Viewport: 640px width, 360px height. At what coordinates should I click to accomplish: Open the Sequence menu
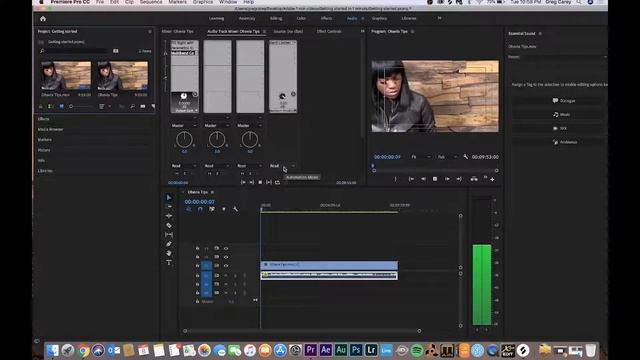(151, 2)
